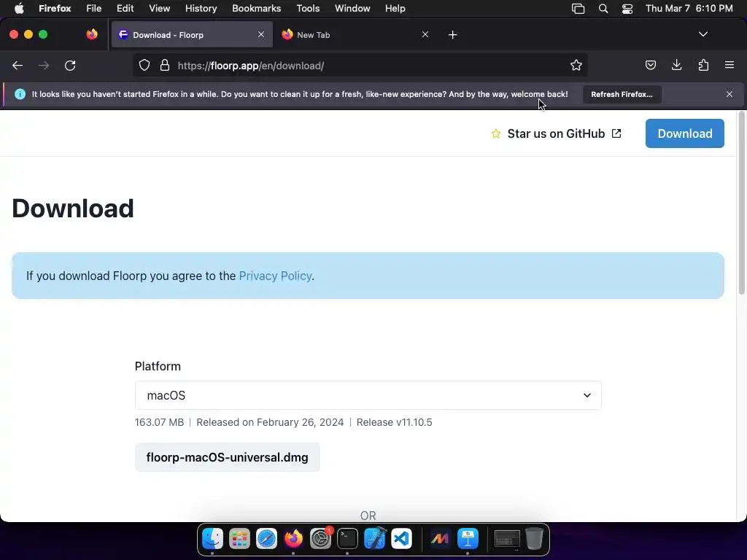
Task: Switch to the Download - Floorp tab
Action: click(x=192, y=34)
